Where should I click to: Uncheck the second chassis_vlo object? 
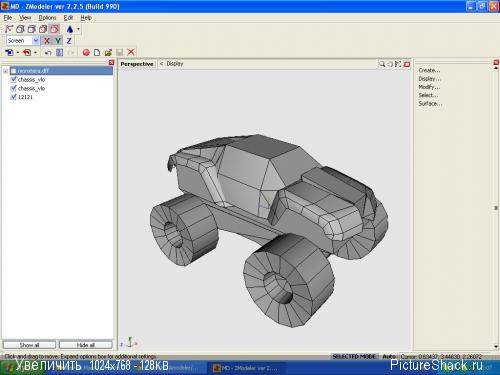14,88
